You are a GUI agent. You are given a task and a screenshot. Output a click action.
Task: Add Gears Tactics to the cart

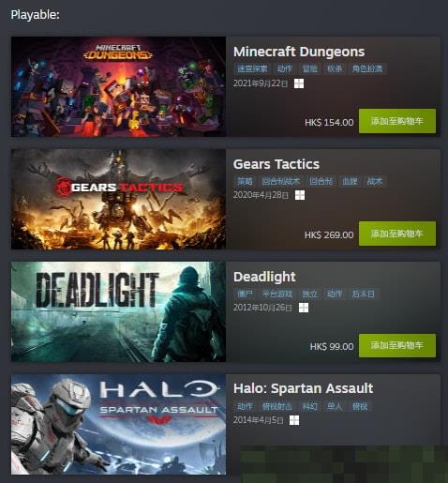tap(397, 234)
